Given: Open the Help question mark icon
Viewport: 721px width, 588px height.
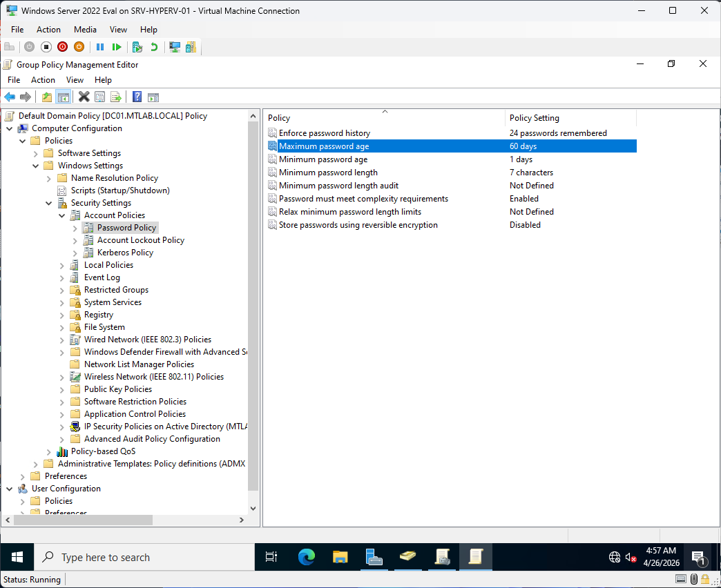Looking at the screenshot, I should pyautogui.click(x=137, y=97).
